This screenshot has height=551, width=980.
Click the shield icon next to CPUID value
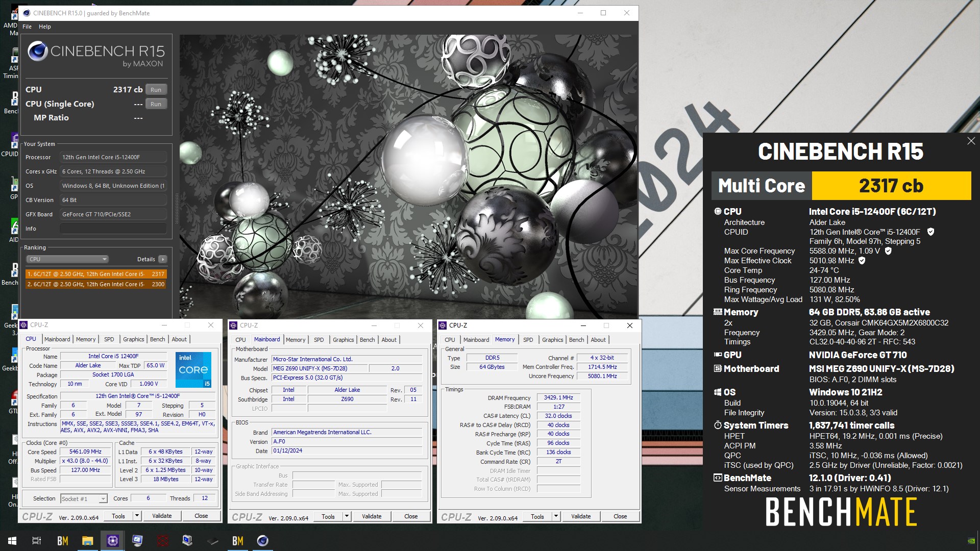pyautogui.click(x=930, y=232)
